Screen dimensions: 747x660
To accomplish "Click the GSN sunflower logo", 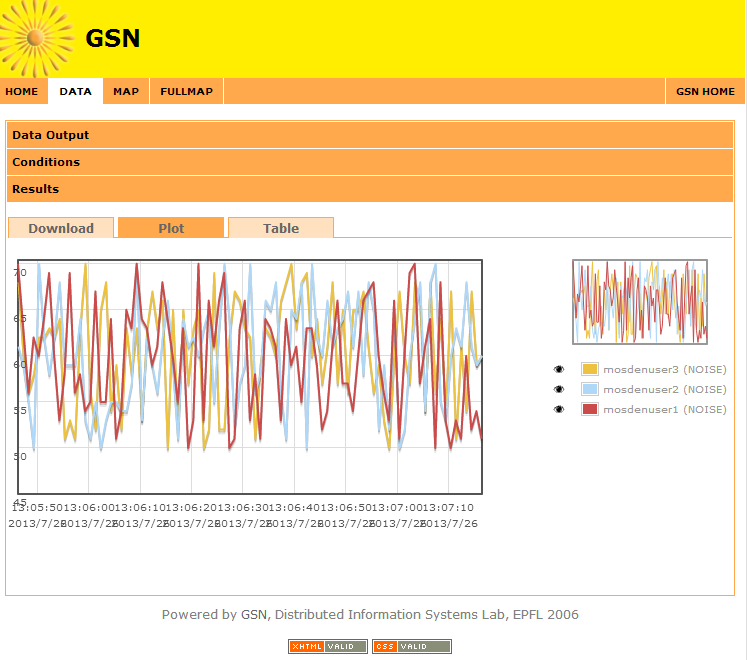I will (36, 38).
